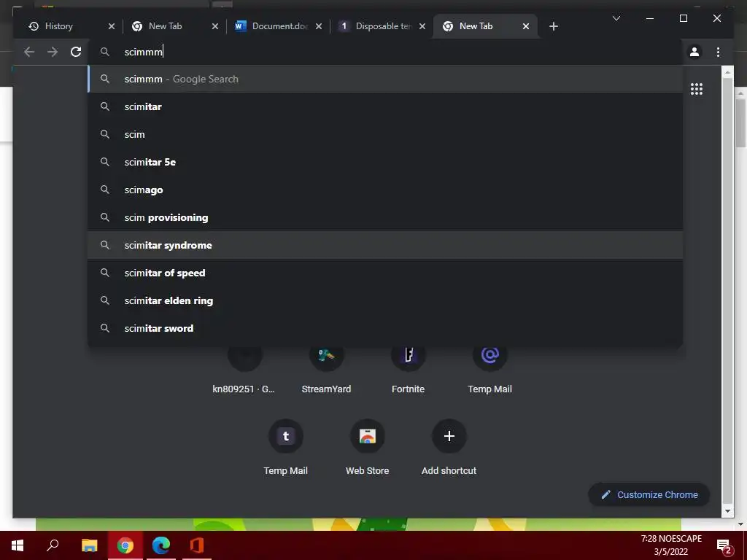Select the 'scimitar' suggestion

coord(385,106)
